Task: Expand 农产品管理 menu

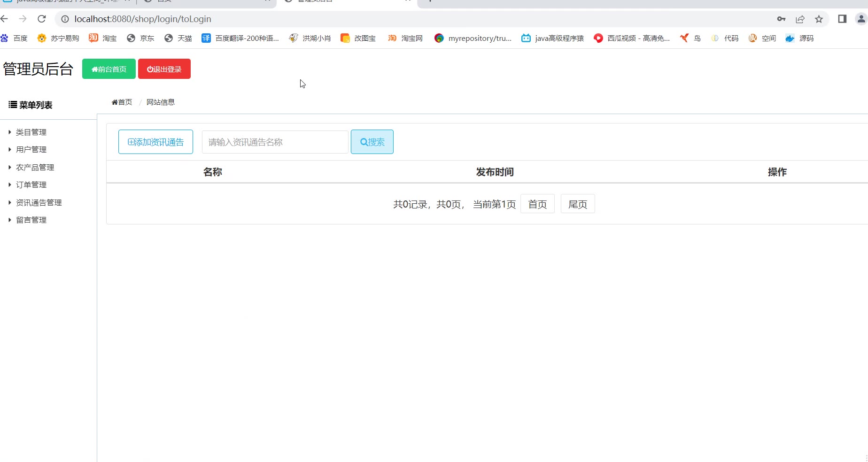Action: pyautogui.click(x=35, y=168)
